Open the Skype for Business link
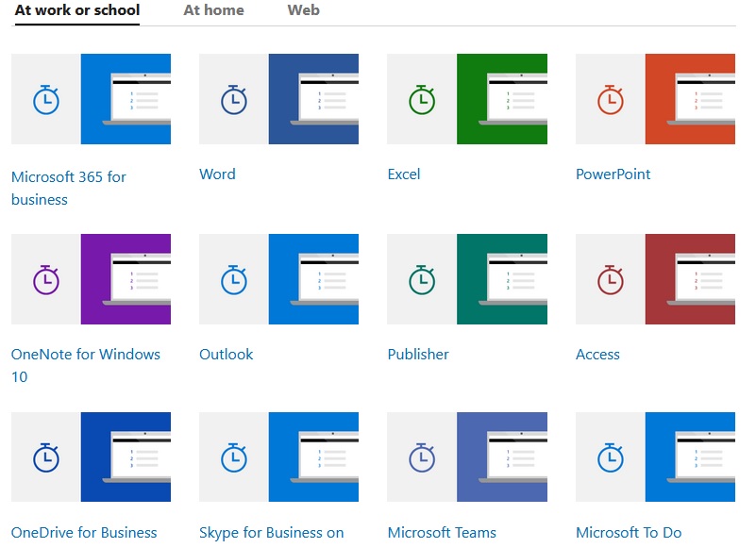 pos(272,533)
